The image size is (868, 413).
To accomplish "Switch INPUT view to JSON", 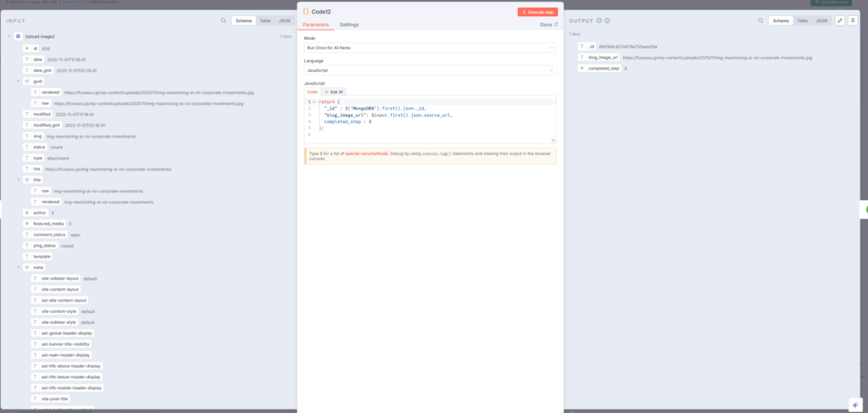I will click(x=284, y=20).
